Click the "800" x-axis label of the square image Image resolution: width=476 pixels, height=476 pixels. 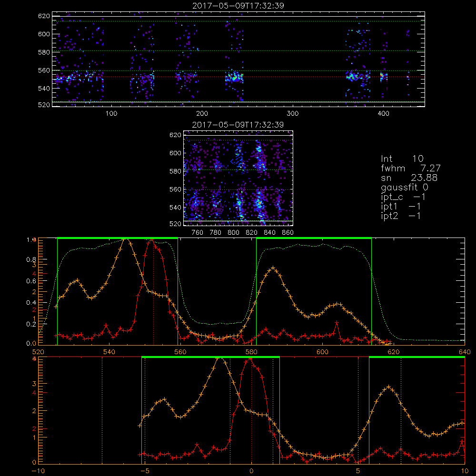pos(233,233)
